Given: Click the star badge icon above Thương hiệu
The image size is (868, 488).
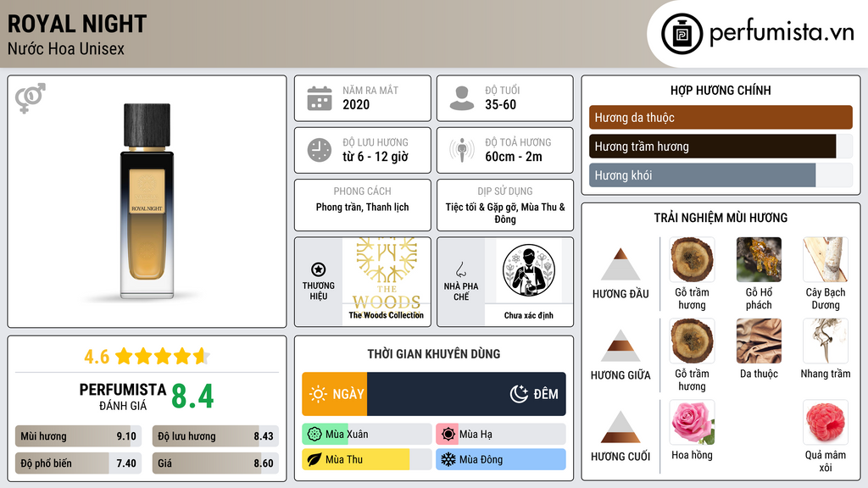Looking at the screenshot, I should click(x=319, y=269).
